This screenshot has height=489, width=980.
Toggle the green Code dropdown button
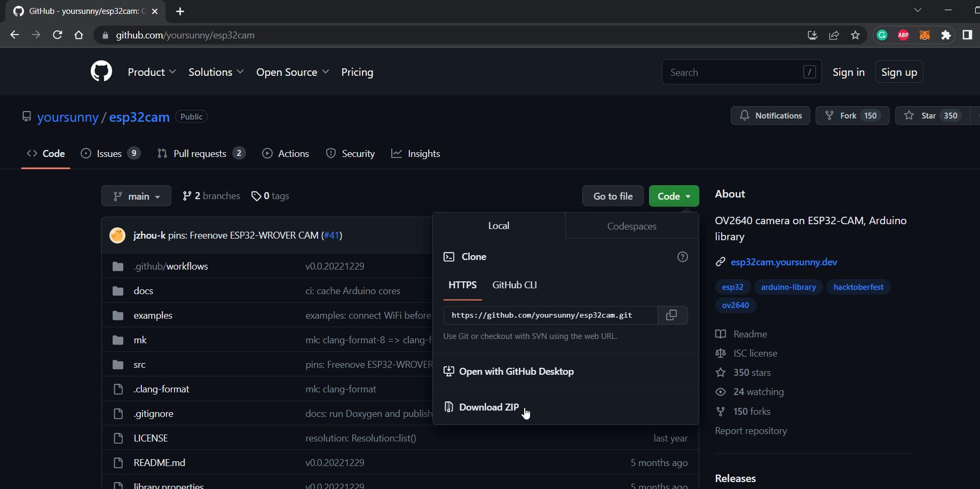tap(674, 196)
